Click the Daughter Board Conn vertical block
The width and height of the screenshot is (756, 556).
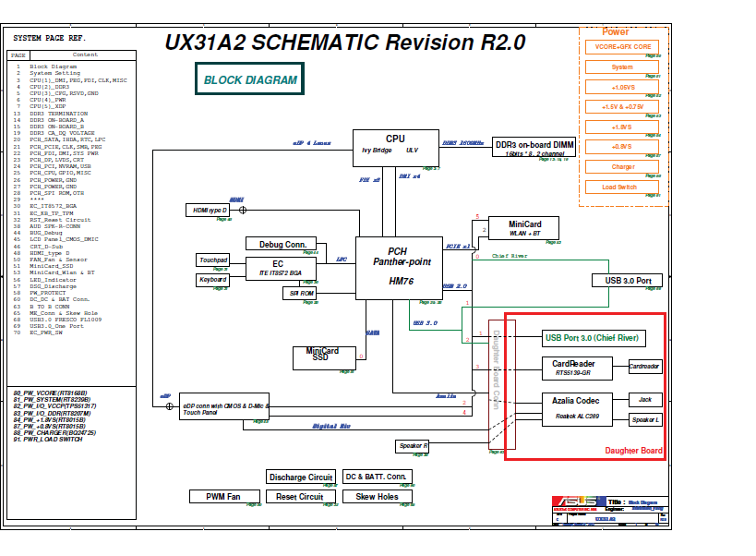coord(501,384)
